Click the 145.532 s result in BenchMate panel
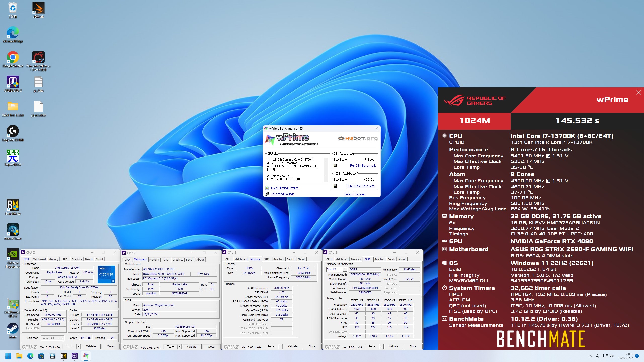This screenshot has height=362, width=644. (577, 121)
